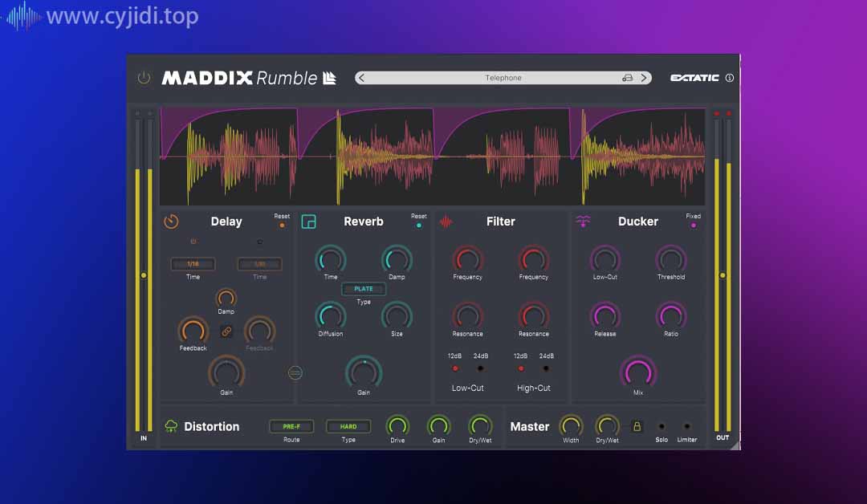Click the window resize corner handle
This screenshot has height=504, width=867.
(735, 445)
